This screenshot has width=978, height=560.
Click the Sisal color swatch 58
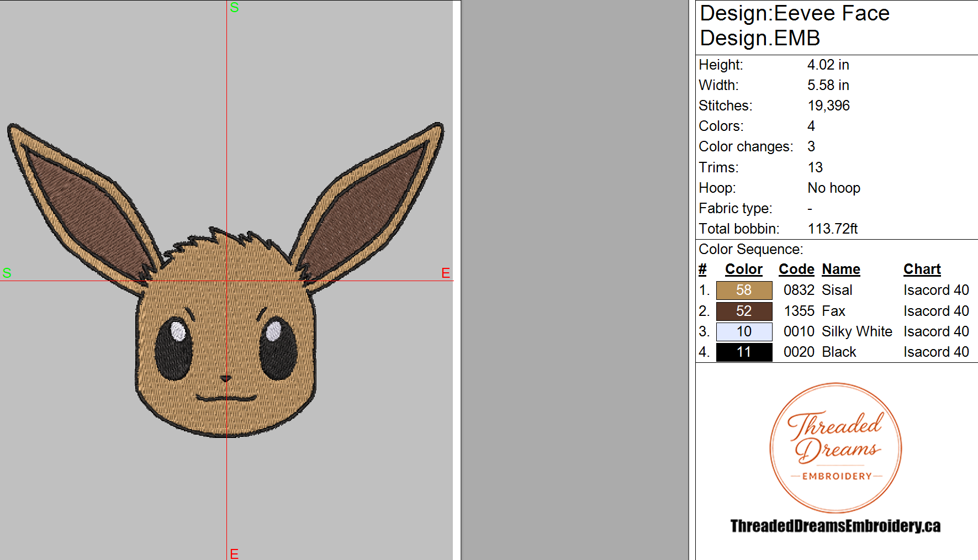744,290
